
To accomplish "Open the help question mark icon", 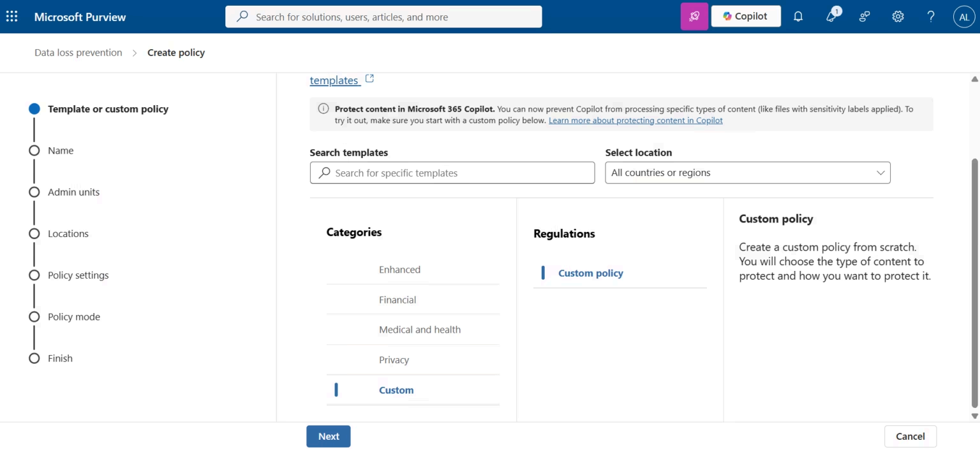I will [931, 17].
